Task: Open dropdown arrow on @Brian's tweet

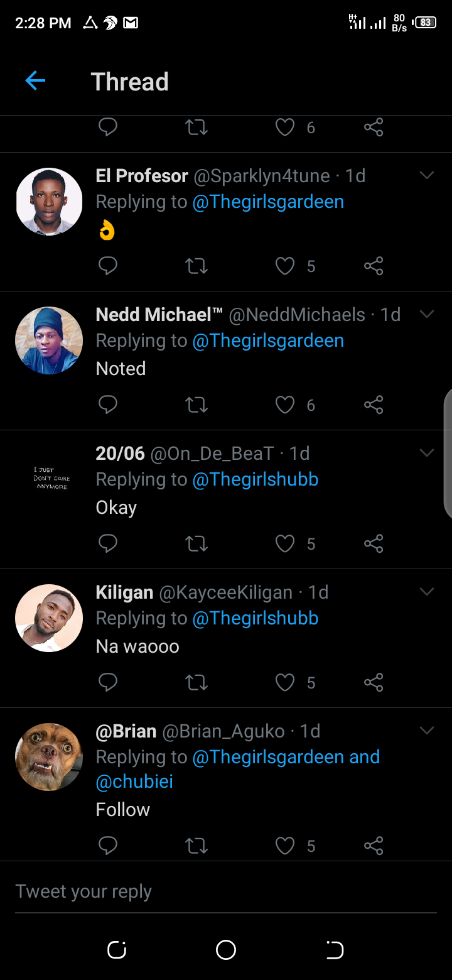Action: pos(427,731)
